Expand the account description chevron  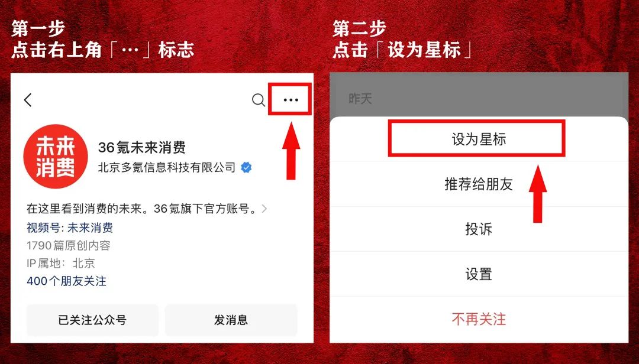coord(264,209)
